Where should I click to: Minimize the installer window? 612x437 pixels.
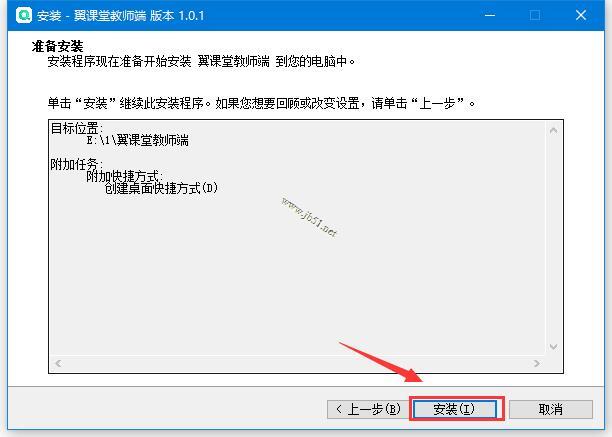tap(490, 15)
